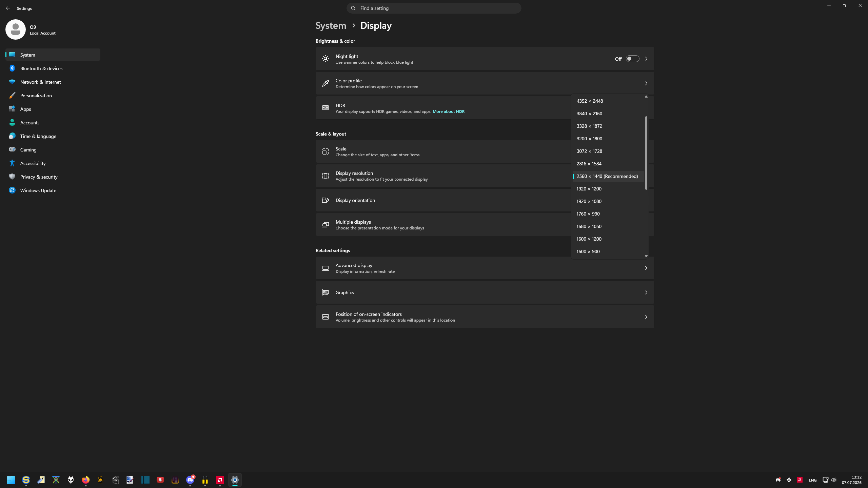This screenshot has height=488, width=868.
Task: Click the volume icon in system tray
Action: coord(833,480)
